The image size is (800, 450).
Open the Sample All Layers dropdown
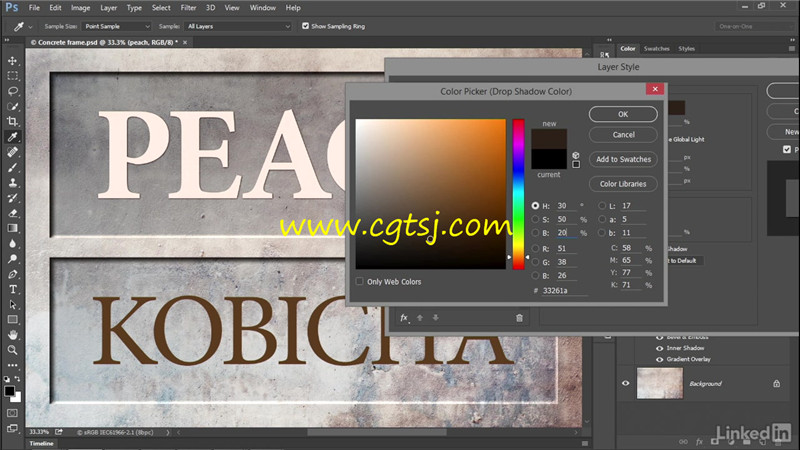[238, 26]
